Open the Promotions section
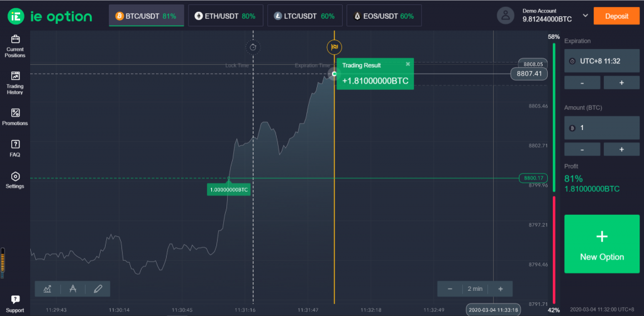The width and height of the screenshot is (644, 316). pos(15,117)
